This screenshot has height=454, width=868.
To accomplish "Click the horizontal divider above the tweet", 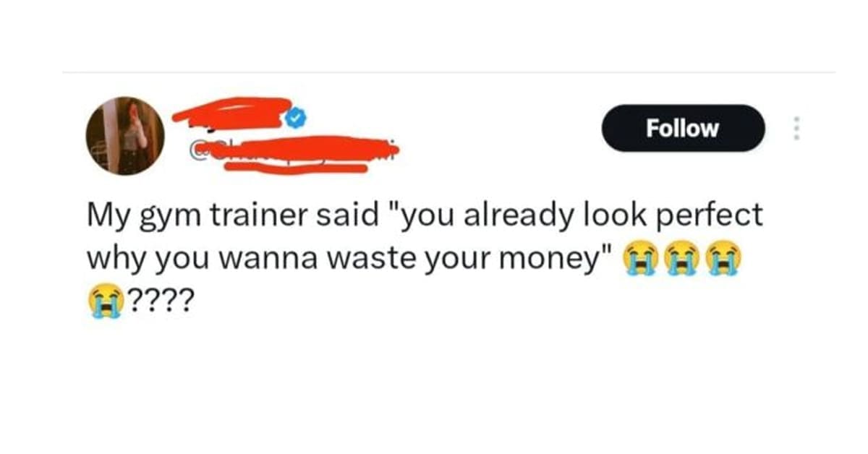I will [448, 72].
